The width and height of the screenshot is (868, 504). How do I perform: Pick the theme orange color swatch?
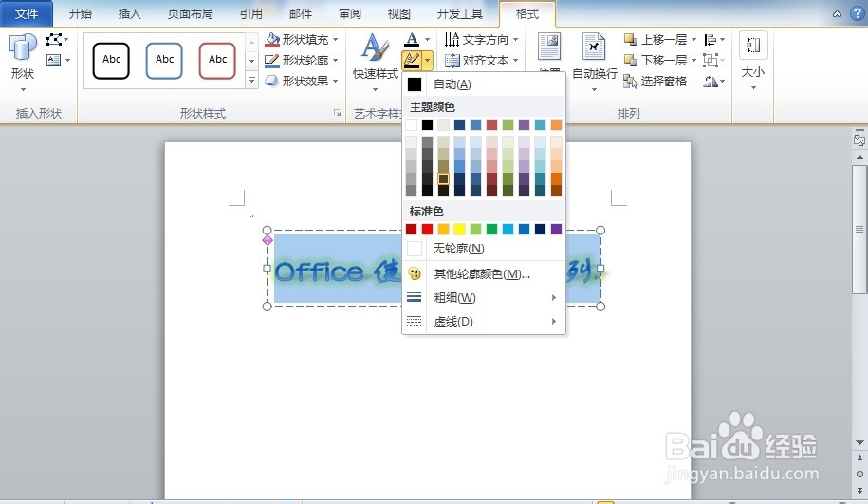(x=556, y=124)
